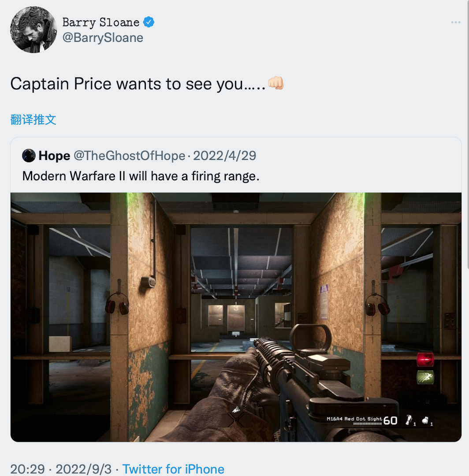This screenshot has height=476, width=469.
Task: Click the Twitter for iPhone source link
Action: click(173, 469)
